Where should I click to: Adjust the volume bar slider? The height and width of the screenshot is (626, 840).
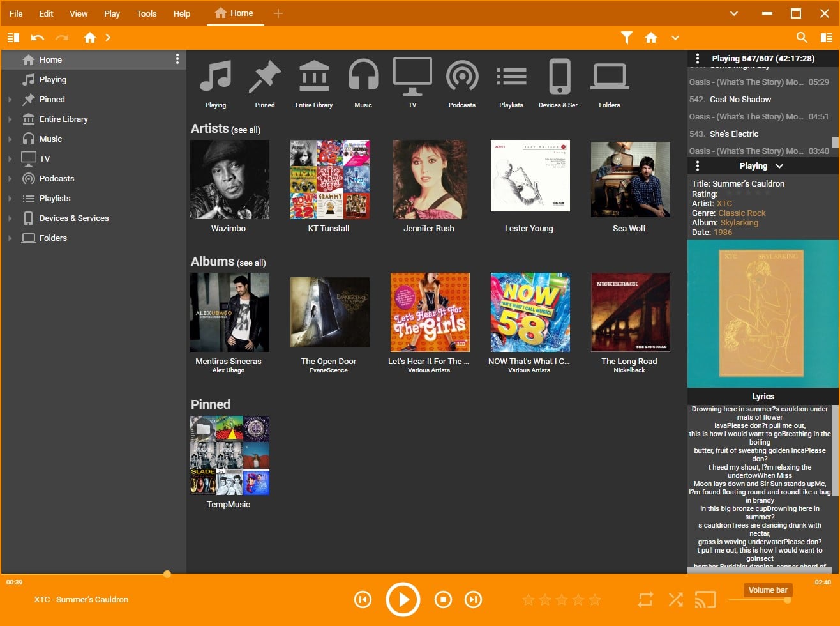coord(760,600)
